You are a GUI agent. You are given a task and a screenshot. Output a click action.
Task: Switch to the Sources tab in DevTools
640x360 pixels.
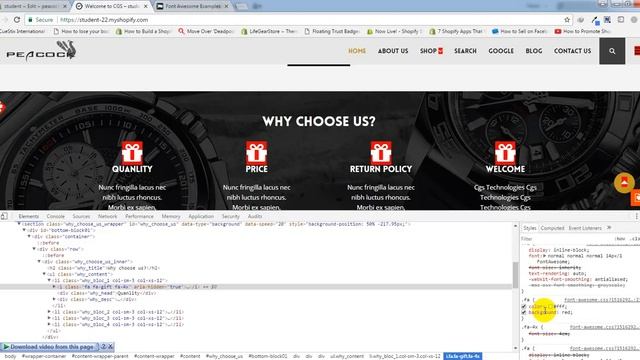[81, 216]
